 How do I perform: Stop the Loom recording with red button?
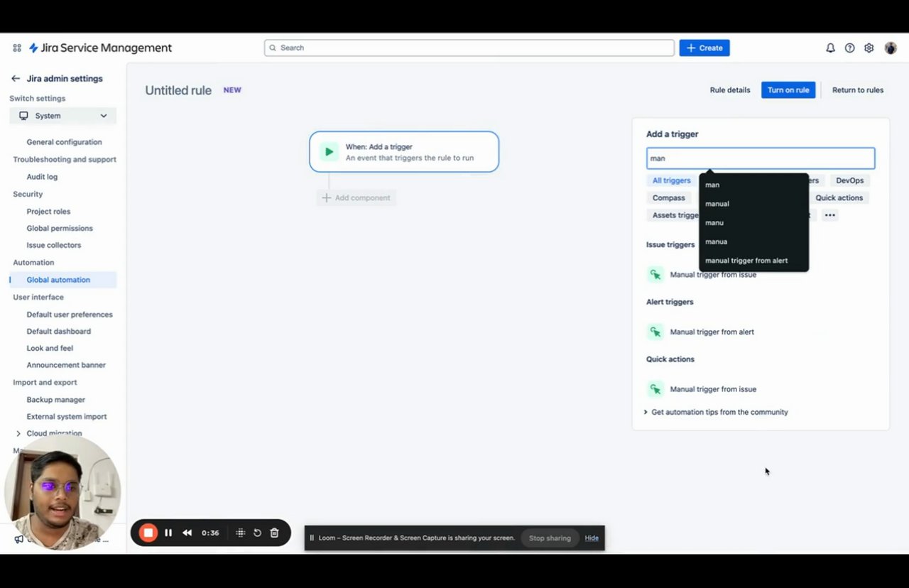click(x=148, y=533)
